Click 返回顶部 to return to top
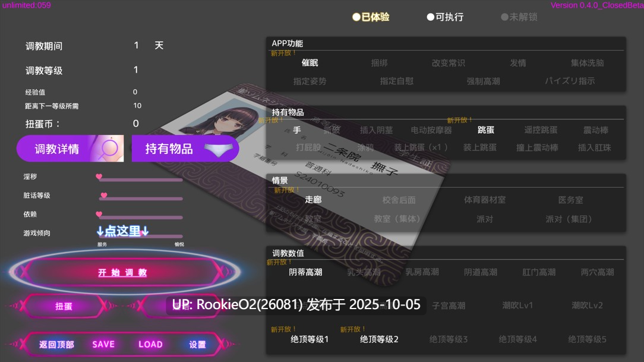This screenshot has width=644, height=362. click(x=56, y=345)
